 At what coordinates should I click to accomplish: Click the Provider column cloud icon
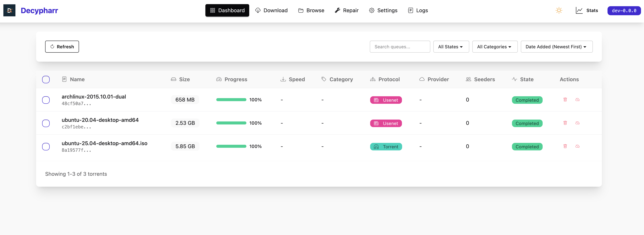pos(422,79)
